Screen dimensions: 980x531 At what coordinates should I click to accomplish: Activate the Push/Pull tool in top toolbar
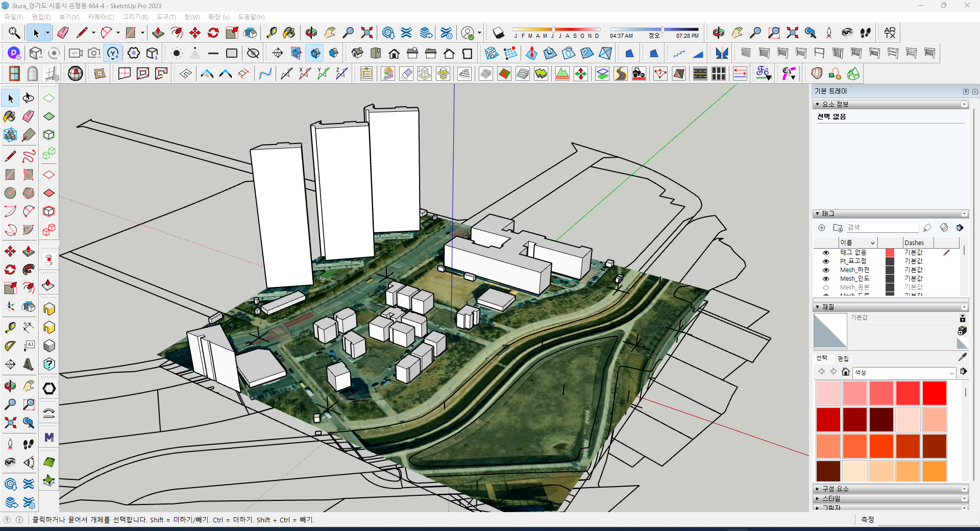[158, 33]
